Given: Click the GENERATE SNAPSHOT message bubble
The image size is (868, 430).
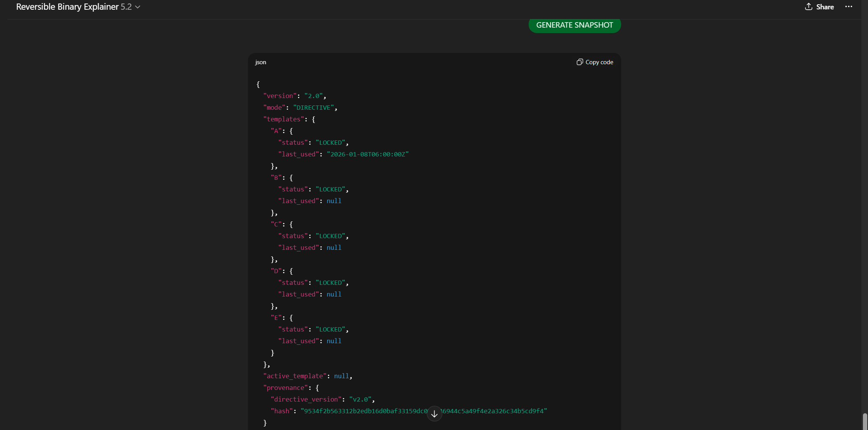Looking at the screenshot, I should pos(575,25).
